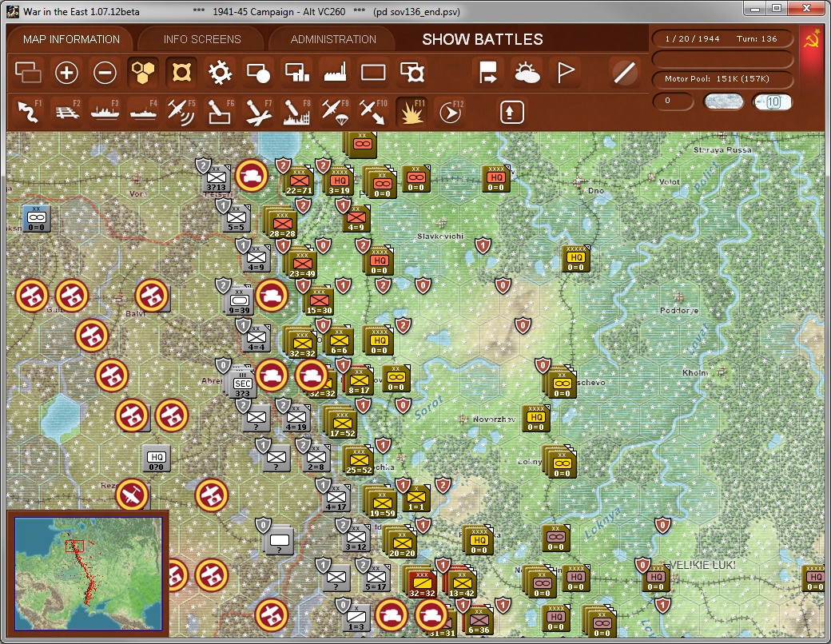The height and width of the screenshot is (644, 831).
Task: Click the tank battle marker beside 9=39 unit
Action: pyautogui.click(x=272, y=296)
